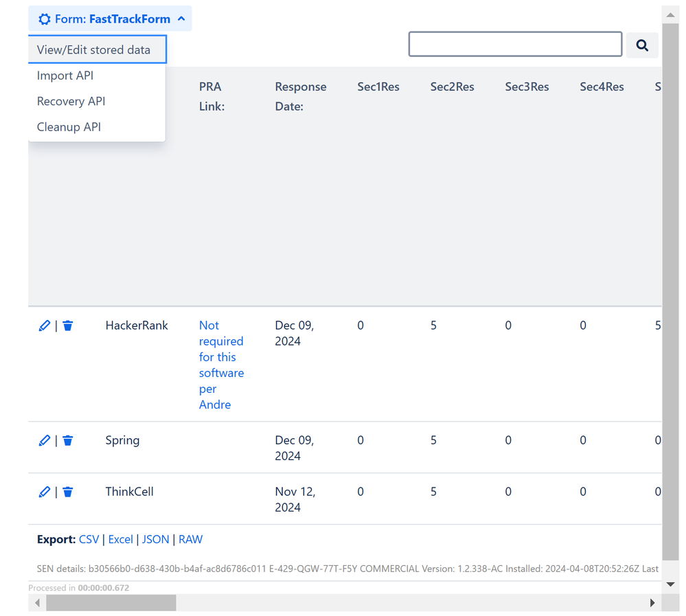Click Spring's Dec 09, 2024 date cell

pyautogui.click(x=295, y=448)
